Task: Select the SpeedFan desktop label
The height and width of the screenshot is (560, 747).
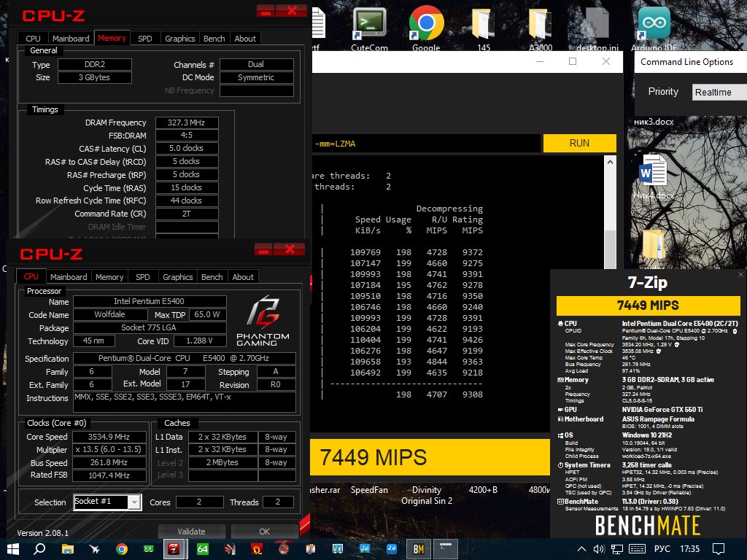Action: (x=369, y=489)
